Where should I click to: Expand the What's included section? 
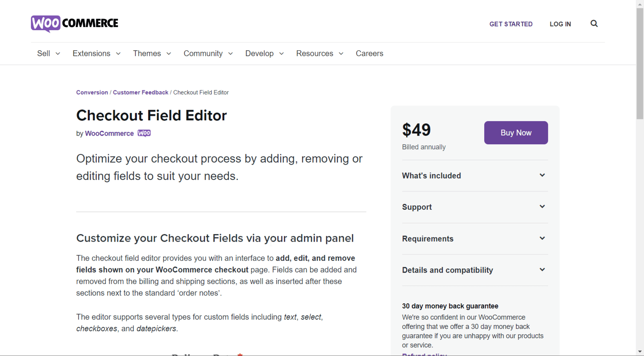(542, 175)
